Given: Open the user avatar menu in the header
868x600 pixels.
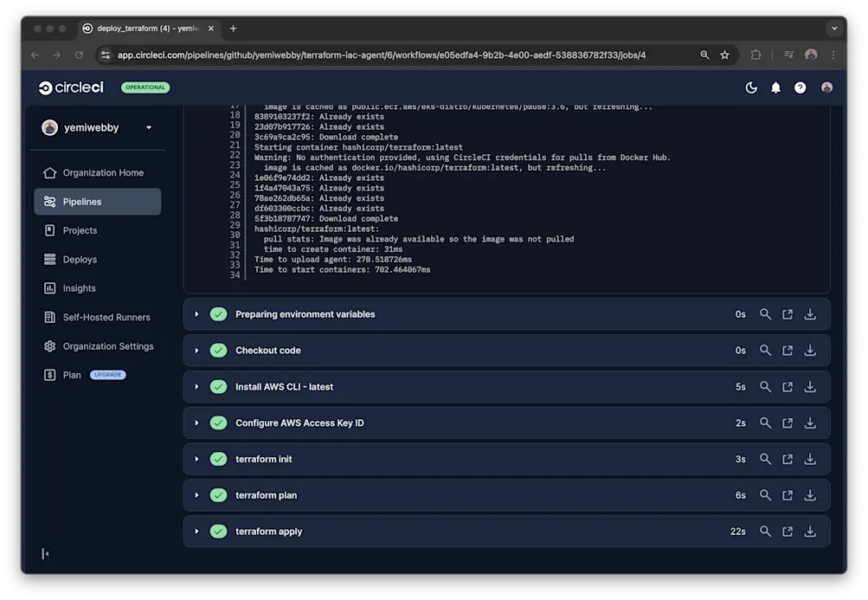Looking at the screenshot, I should tap(826, 87).
